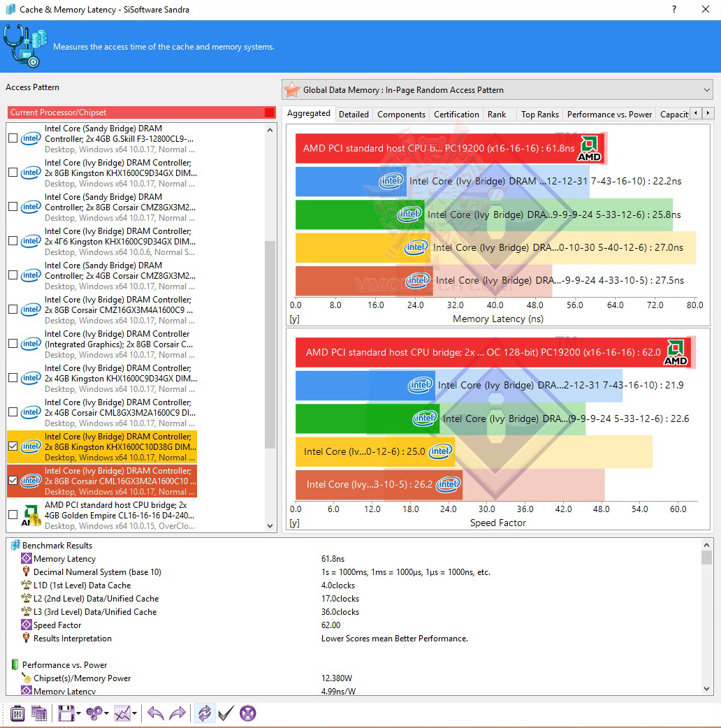Open the gears icon dropdown arrow
The width and height of the screenshot is (721, 728).
(106, 713)
